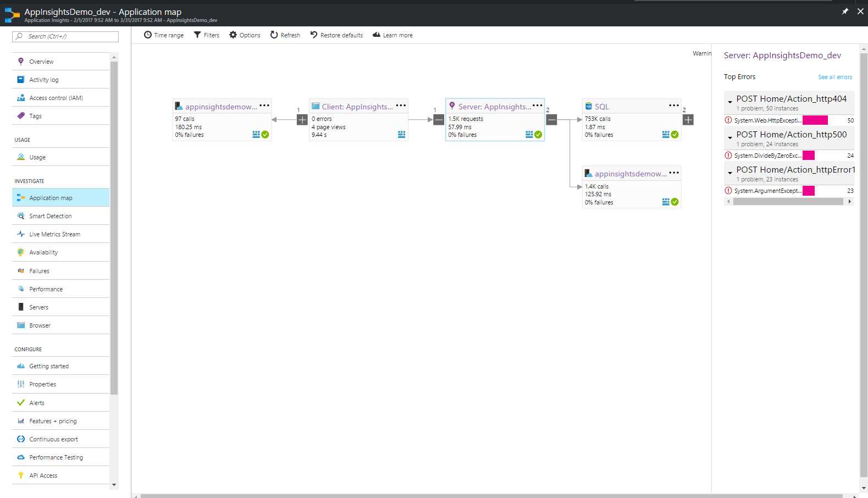
Task: Click green health check on Server node
Action: click(538, 135)
